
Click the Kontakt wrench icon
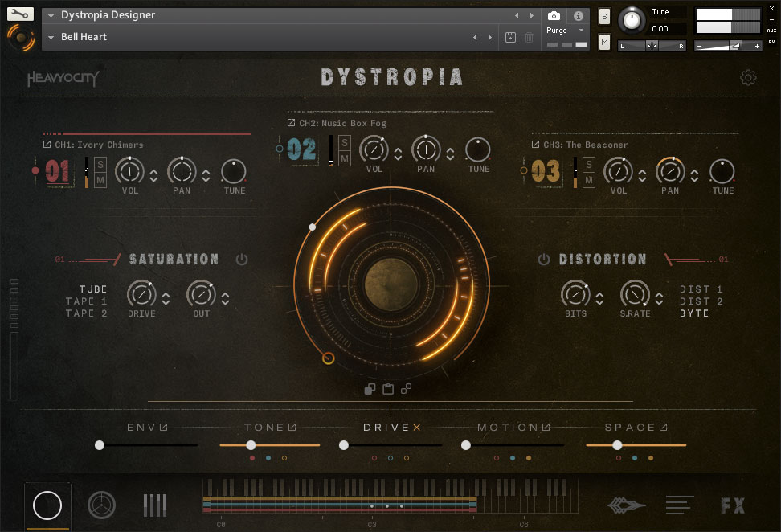click(x=21, y=14)
